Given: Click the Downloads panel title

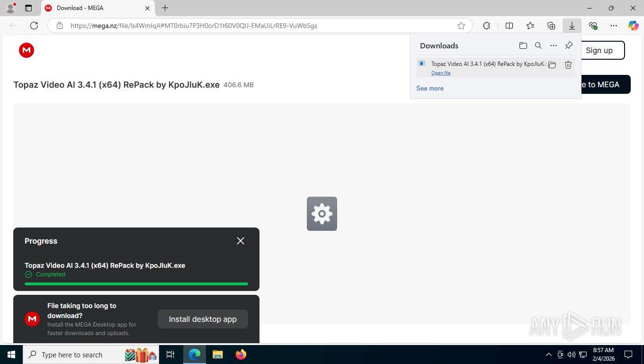Looking at the screenshot, I should (439, 45).
